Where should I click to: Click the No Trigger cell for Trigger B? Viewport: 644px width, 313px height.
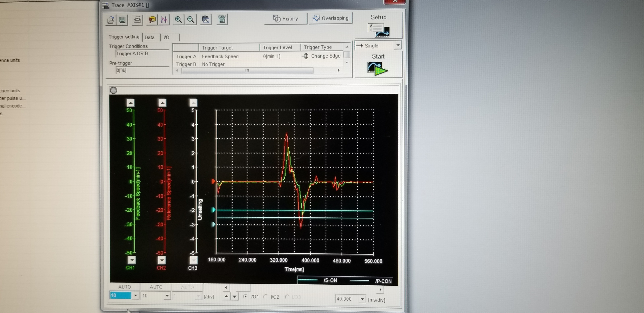213,64
